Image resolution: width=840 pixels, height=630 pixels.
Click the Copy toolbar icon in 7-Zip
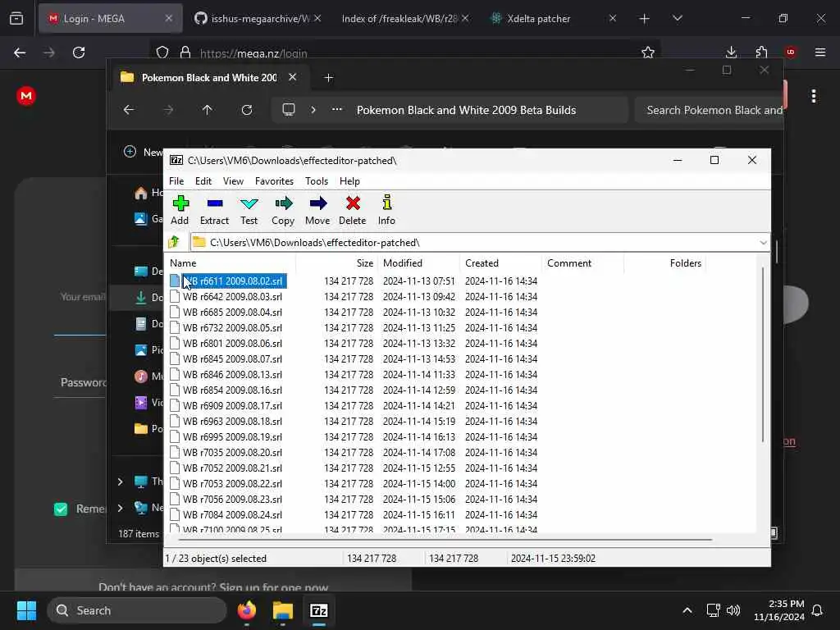click(x=283, y=210)
